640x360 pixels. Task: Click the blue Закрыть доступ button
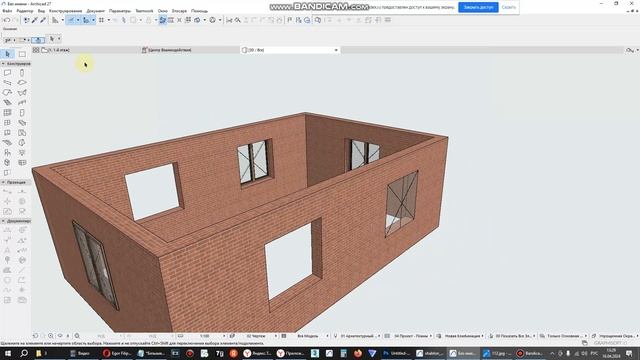pyautogui.click(x=478, y=7)
